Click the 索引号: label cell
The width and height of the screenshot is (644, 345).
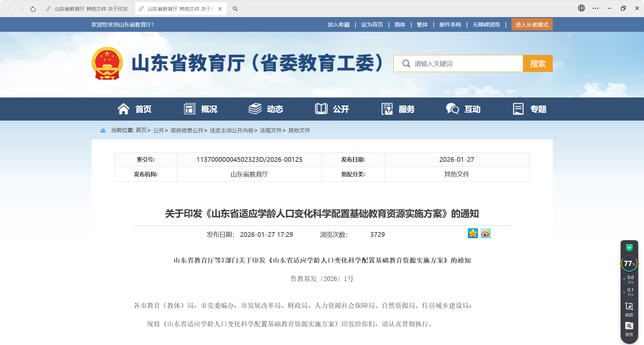146,160
